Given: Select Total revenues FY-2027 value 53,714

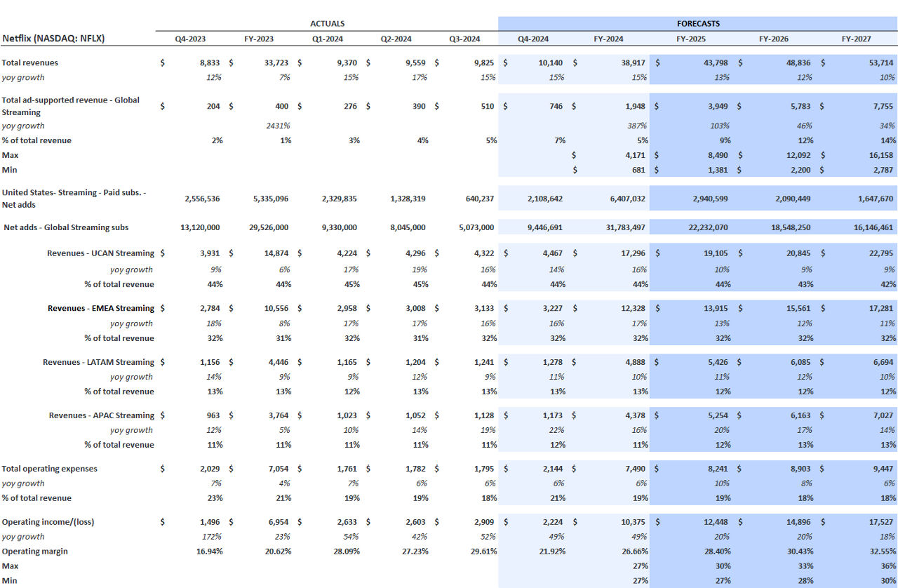Looking at the screenshot, I should click(880, 63).
